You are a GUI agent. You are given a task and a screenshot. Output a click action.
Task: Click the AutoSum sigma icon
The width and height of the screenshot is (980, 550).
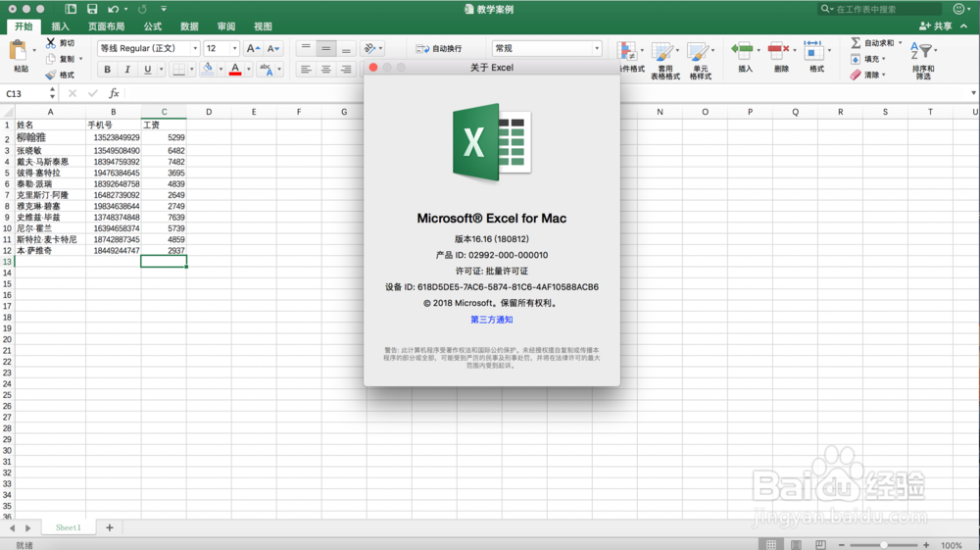tap(856, 42)
